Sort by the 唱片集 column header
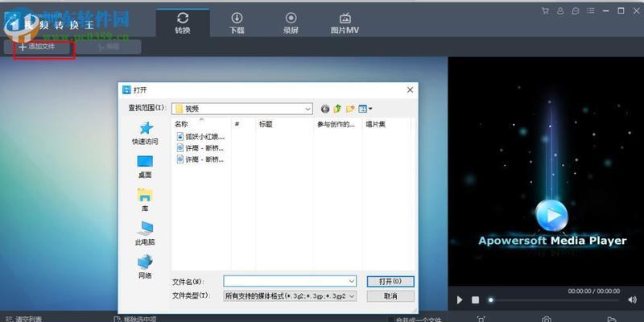This screenshot has height=322, width=644. (386, 124)
